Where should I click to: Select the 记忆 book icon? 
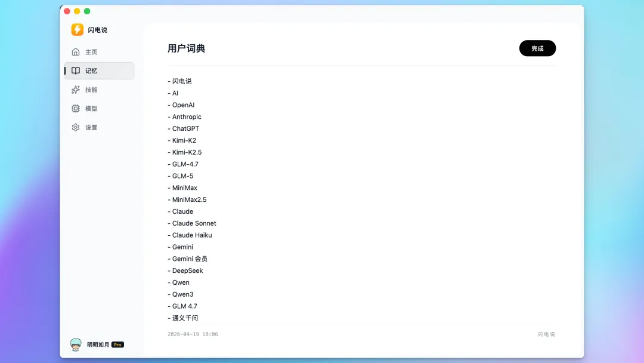(76, 70)
